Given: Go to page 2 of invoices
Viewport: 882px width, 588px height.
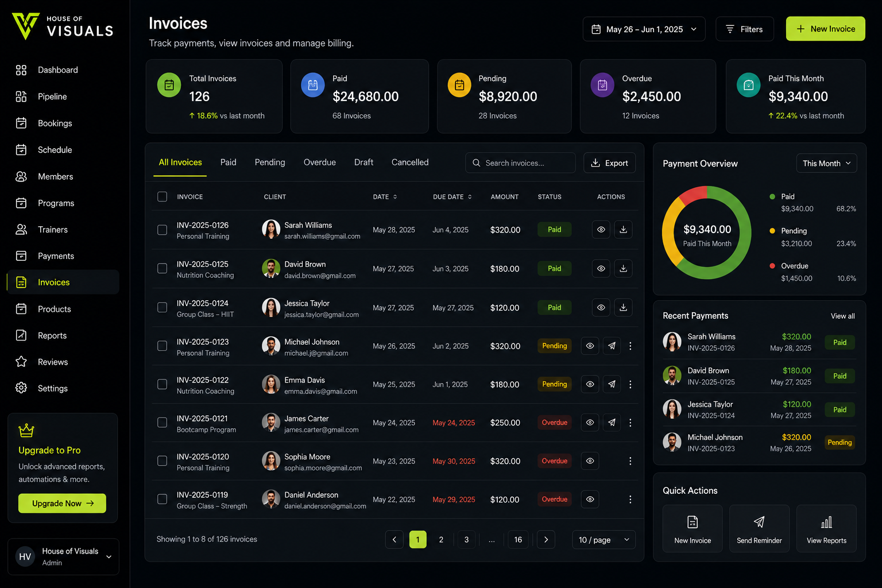Looking at the screenshot, I should click(x=441, y=540).
